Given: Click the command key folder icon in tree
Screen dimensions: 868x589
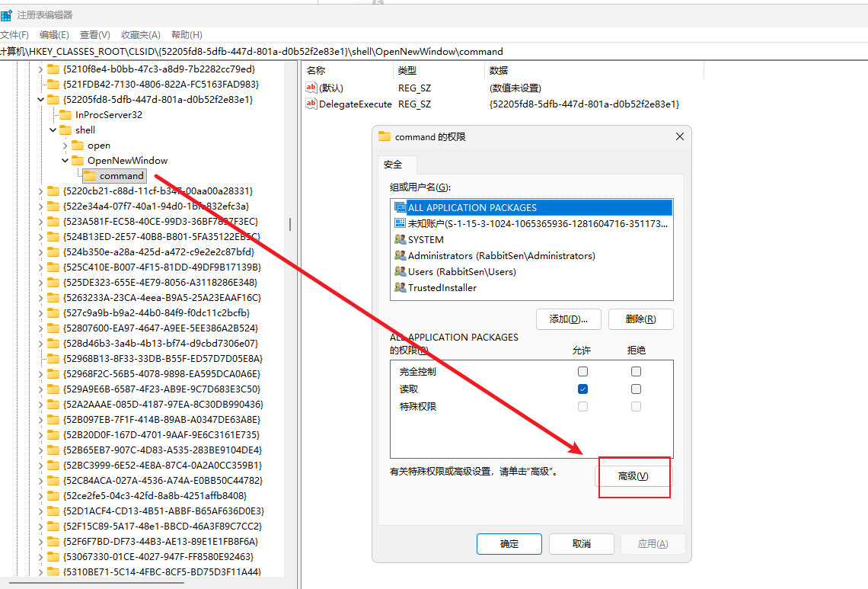Looking at the screenshot, I should point(90,176).
